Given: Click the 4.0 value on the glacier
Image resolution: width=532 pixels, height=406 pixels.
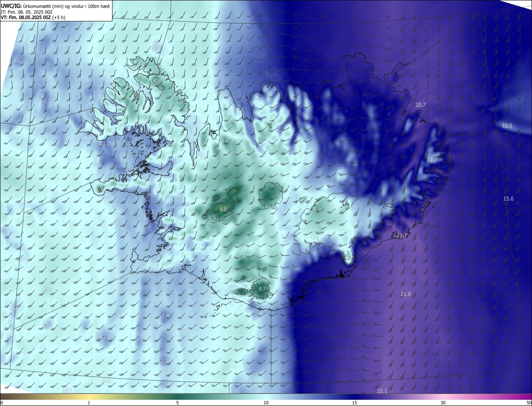Looking at the screenshot, I should (223, 210).
